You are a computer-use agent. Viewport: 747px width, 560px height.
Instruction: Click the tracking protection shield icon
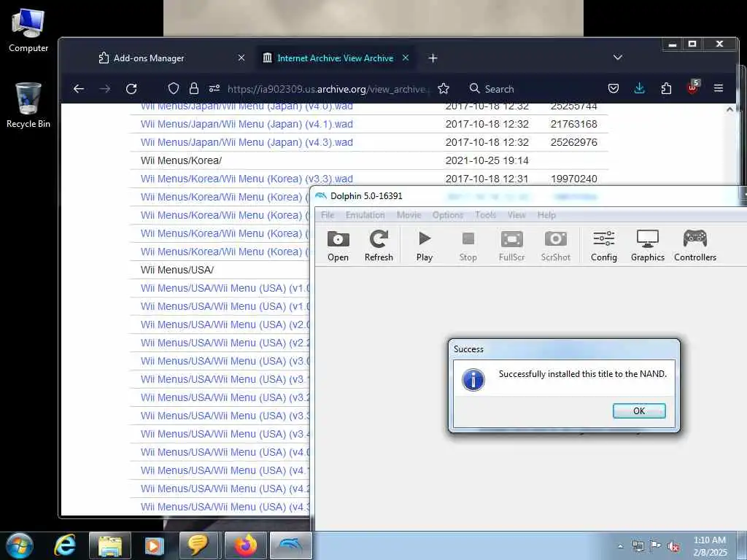(174, 88)
